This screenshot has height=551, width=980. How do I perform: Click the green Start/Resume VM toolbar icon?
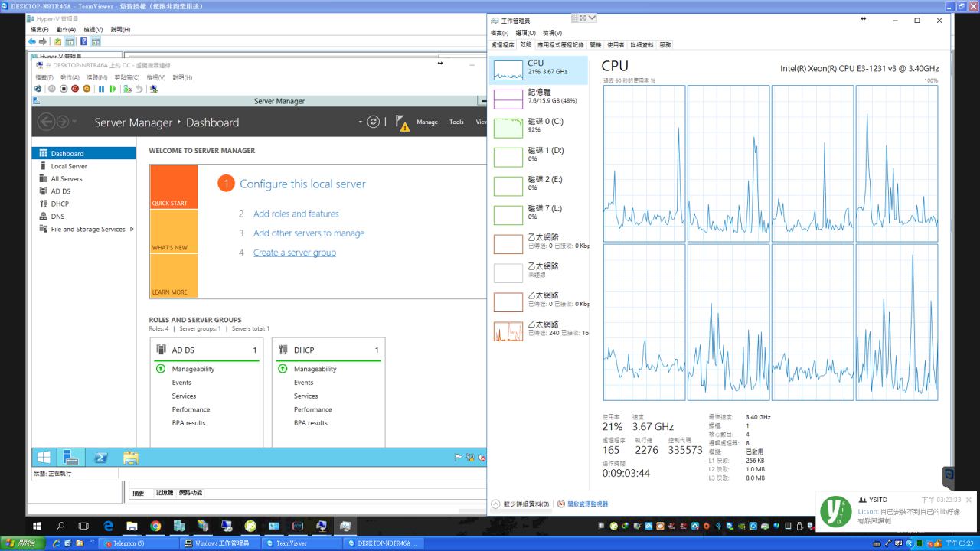(113, 89)
